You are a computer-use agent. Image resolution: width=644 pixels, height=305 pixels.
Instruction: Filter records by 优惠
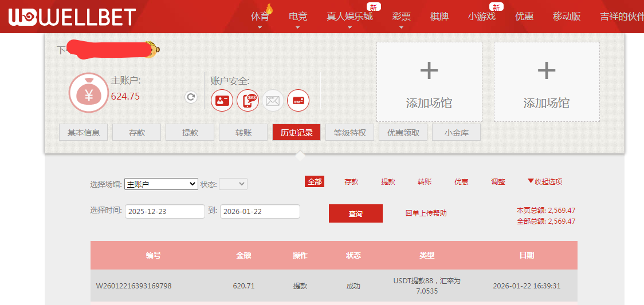click(461, 182)
